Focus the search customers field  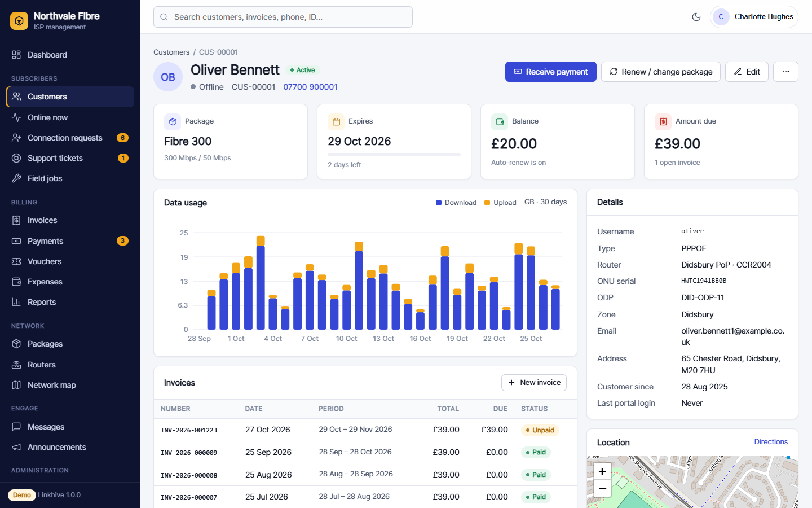click(x=283, y=17)
